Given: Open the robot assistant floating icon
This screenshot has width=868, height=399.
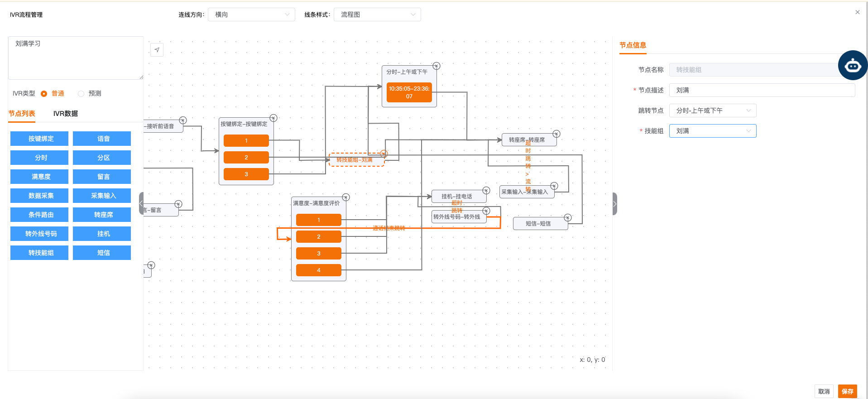Looking at the screenshot, I should [x=853, y=66].
